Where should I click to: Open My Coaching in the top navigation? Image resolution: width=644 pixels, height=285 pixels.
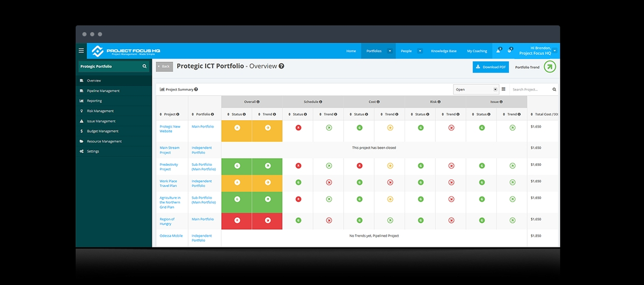coord(477,51)
